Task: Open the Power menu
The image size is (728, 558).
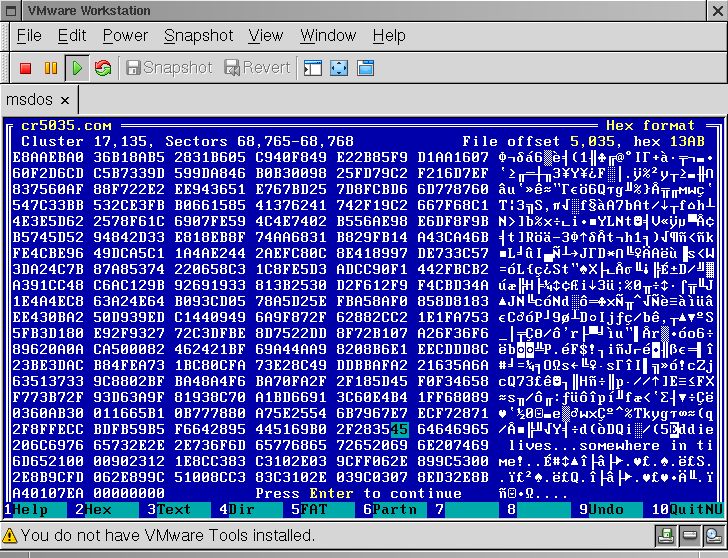Action: coord(125,36)
